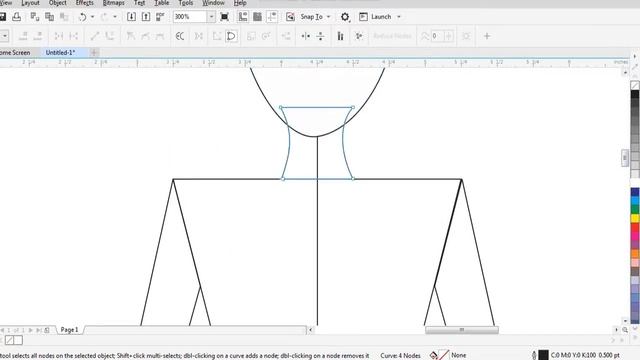Toggle Elastic mode icon
Viewport: 640px width, 360px height.
(340, 36)
